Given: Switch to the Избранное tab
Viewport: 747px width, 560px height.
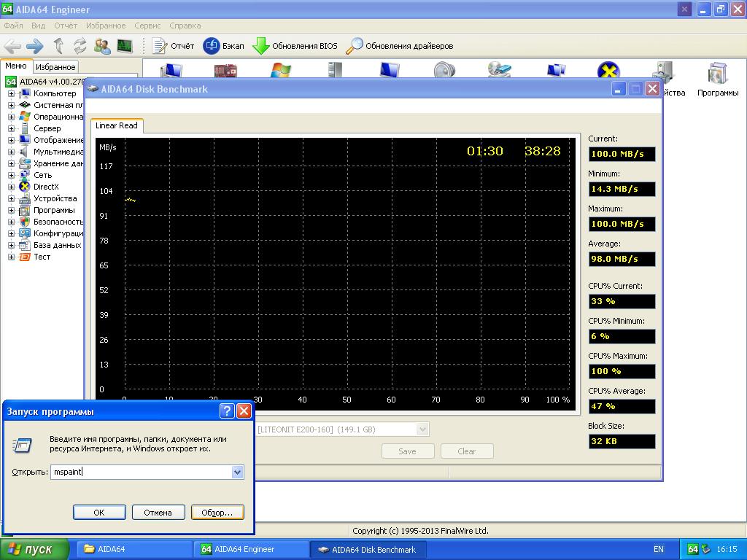Looking at the screenshot, I should pos(55,67).
